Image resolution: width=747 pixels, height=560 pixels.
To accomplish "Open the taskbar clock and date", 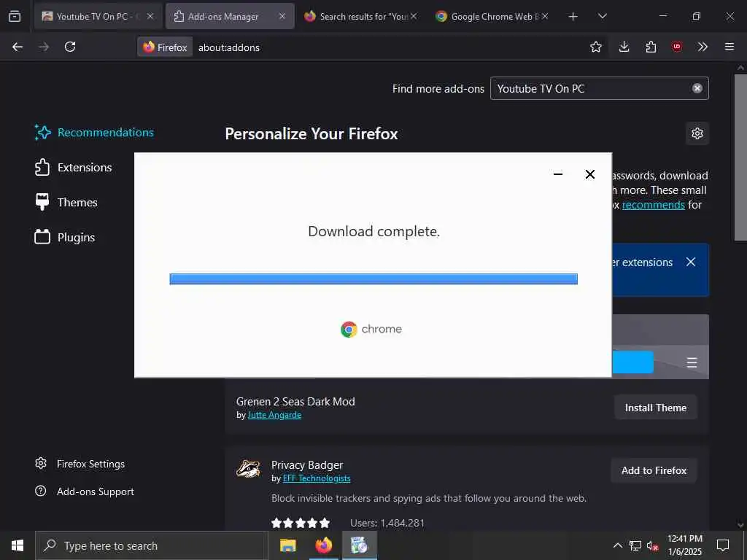I will coord(684,545).
